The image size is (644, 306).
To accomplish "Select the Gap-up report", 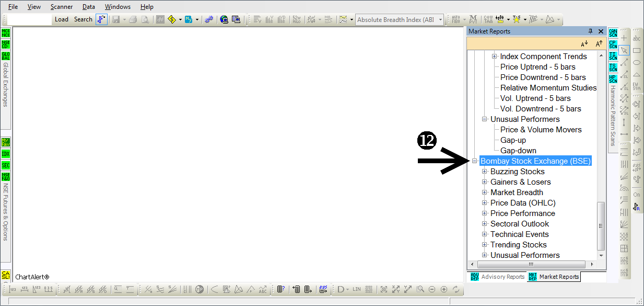I will click(513, 140).
